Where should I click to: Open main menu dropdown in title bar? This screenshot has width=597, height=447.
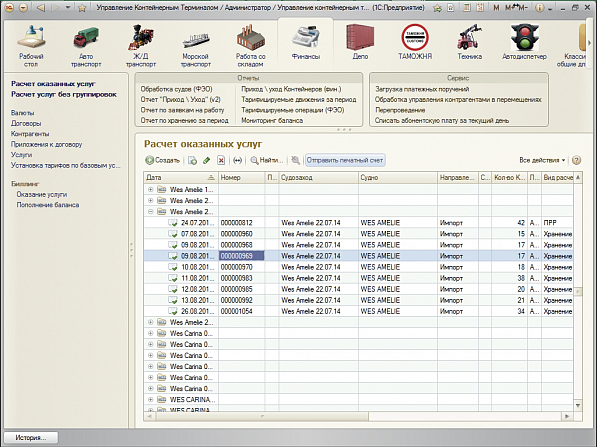click(x=23, y=7)
